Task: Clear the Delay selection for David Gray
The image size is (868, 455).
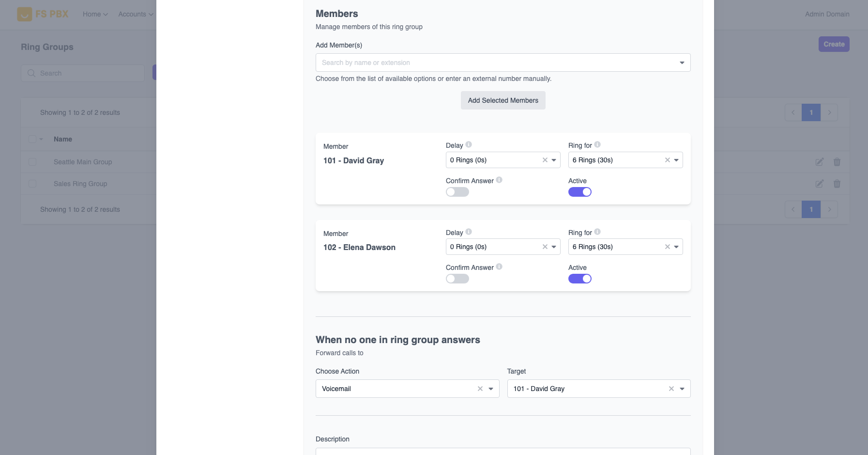Action: 545,159
